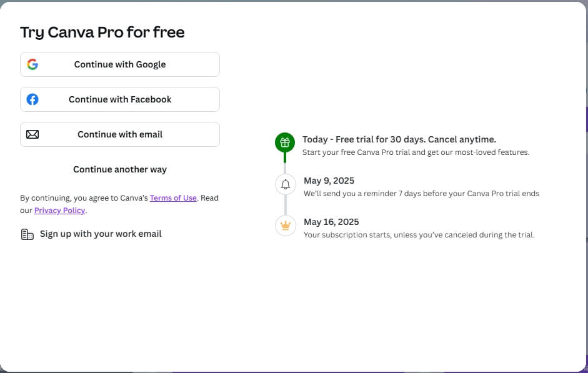Click the May 9, 2025 date
Screen dimensions: 588x373
coord(329,181)
